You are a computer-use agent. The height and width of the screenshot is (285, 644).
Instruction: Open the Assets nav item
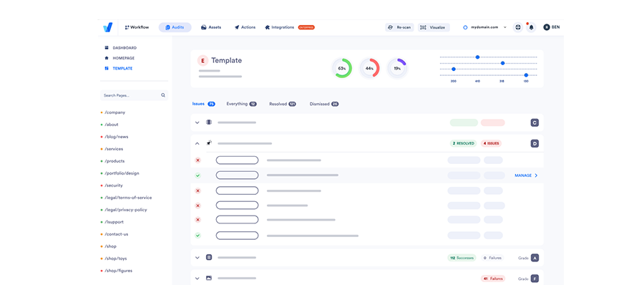click(x=211, y=27)
